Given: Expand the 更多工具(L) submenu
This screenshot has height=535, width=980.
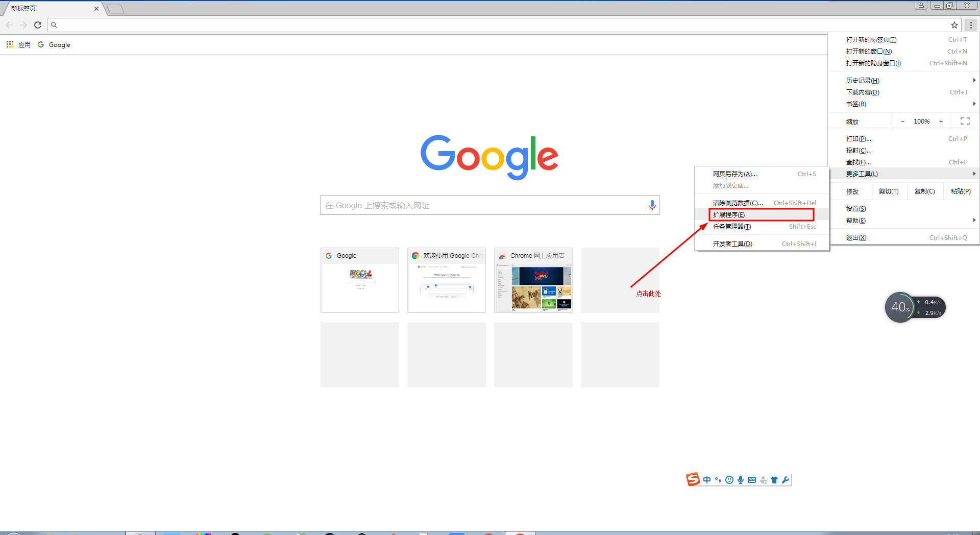Looking at the screenshot, I should click(x=903, y=174).
